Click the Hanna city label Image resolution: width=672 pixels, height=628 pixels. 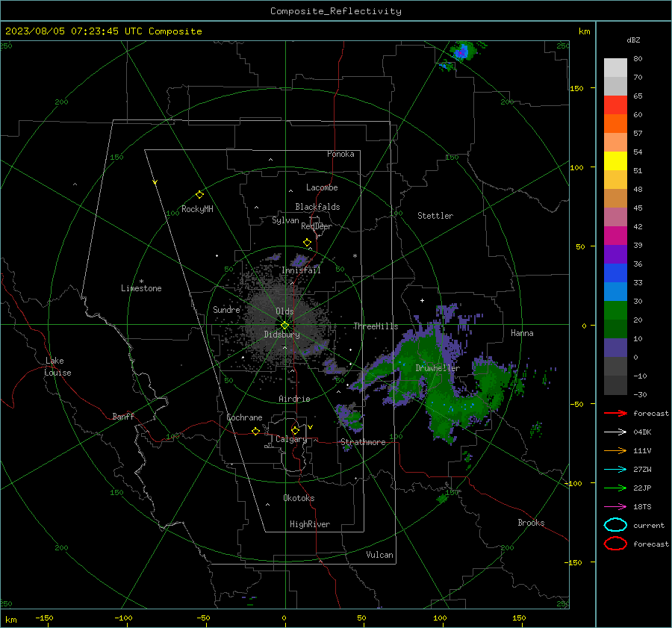[522, 333]
